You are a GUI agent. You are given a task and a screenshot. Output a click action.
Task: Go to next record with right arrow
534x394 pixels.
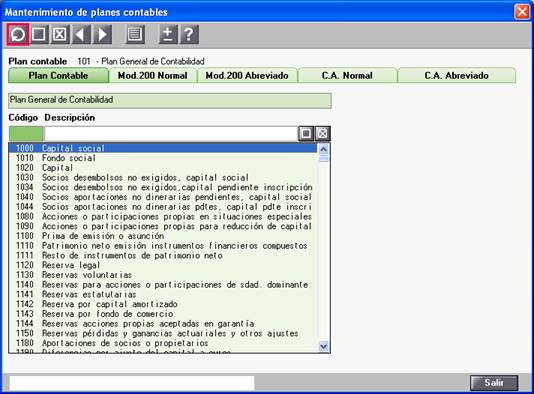coord(102,34)
